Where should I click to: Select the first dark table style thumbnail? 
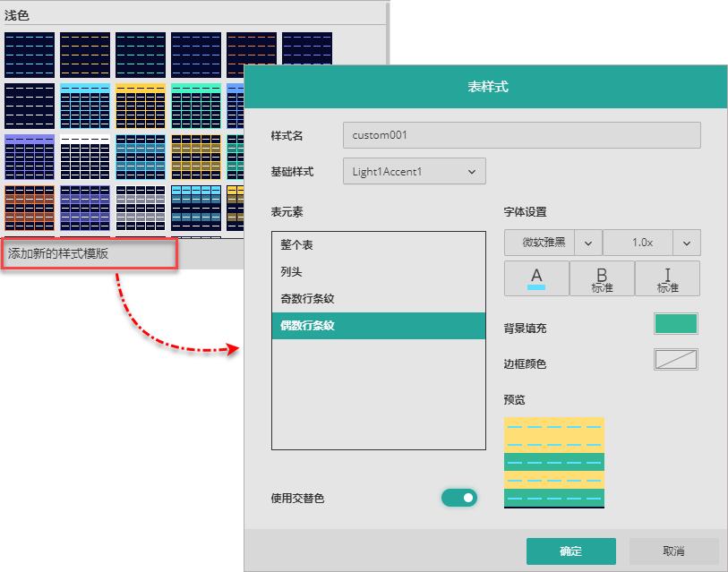pos(30,55)
